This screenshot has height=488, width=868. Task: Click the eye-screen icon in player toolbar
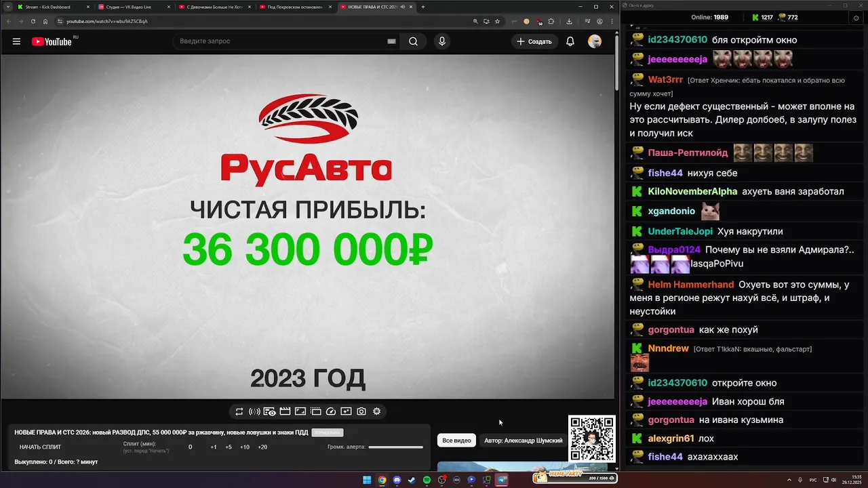[x=269, y=411]
